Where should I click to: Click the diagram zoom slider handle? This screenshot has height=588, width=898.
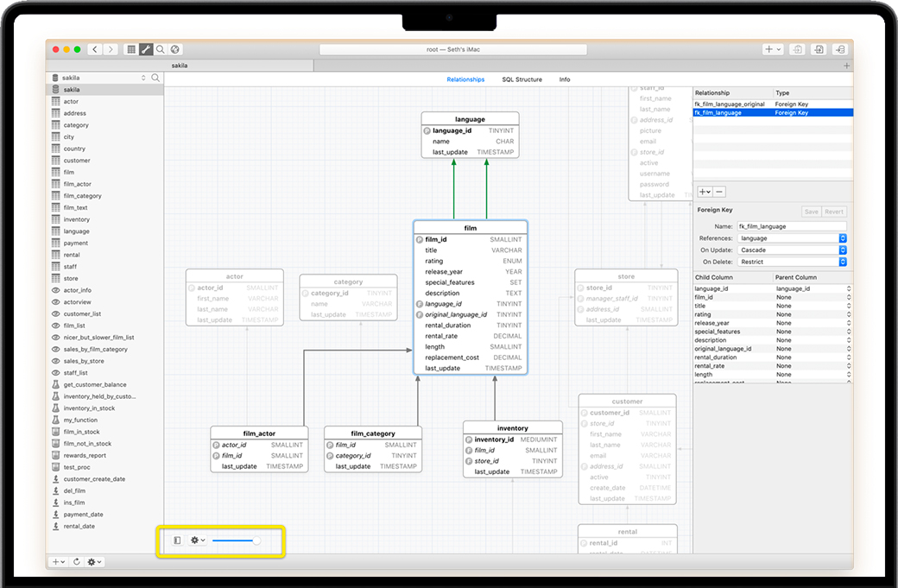tap(256, 541)
